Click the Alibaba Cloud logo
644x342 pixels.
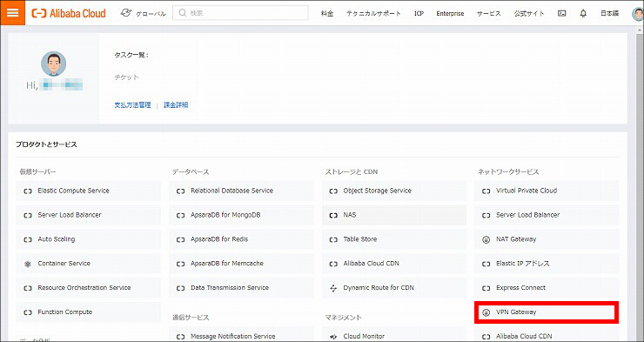[x=69, y=13]
